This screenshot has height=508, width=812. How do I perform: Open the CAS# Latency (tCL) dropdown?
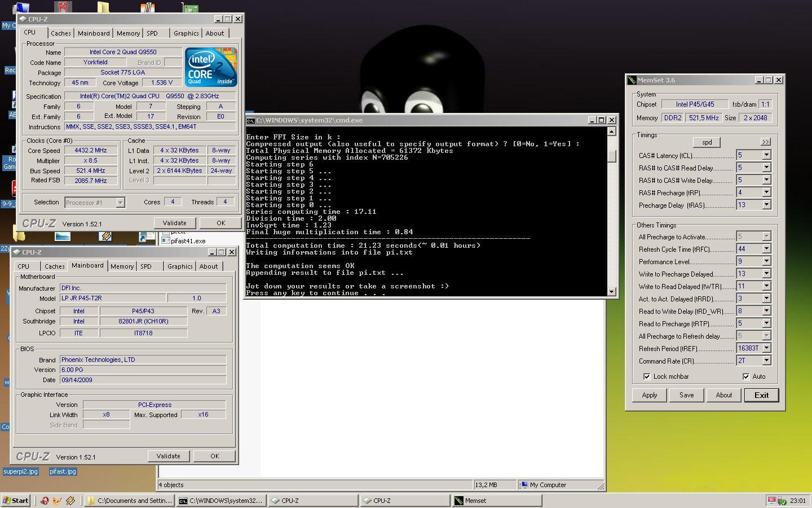[766, 155]
